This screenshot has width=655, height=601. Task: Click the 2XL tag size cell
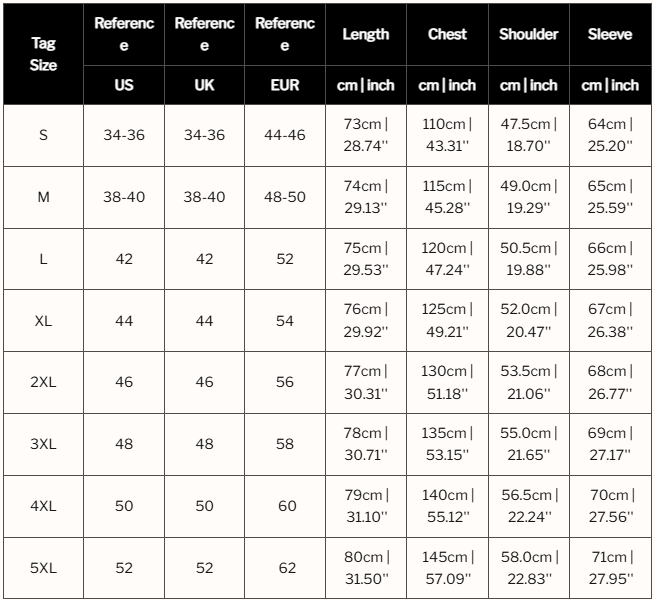(x=43, y=382)
